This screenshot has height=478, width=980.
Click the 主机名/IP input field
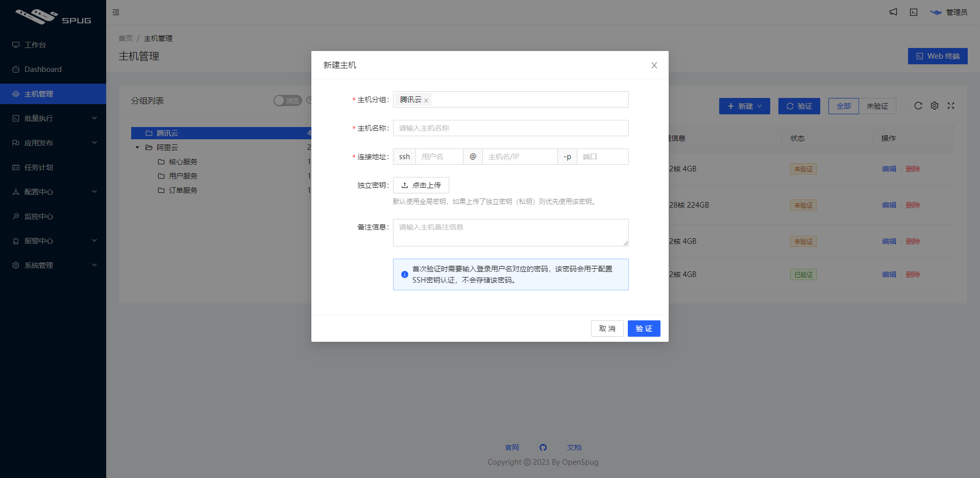pyautogui.click(x=520, y=157)
